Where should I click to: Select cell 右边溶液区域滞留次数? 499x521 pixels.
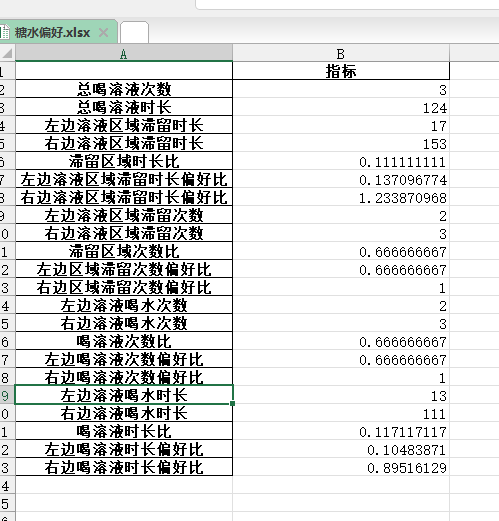[x=124, y=233]
